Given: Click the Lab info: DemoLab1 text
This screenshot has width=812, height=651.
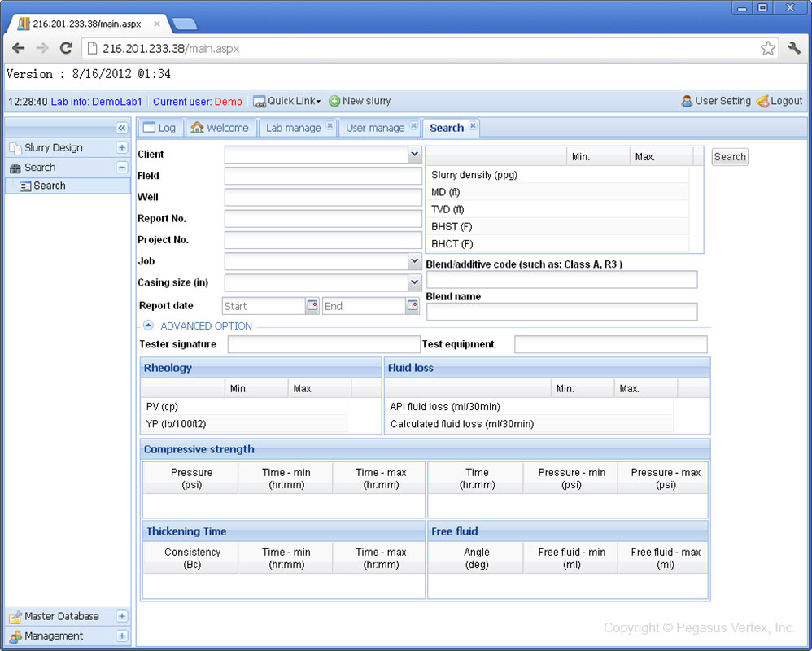Looking at the screenshot, I should tap(96, 102).
